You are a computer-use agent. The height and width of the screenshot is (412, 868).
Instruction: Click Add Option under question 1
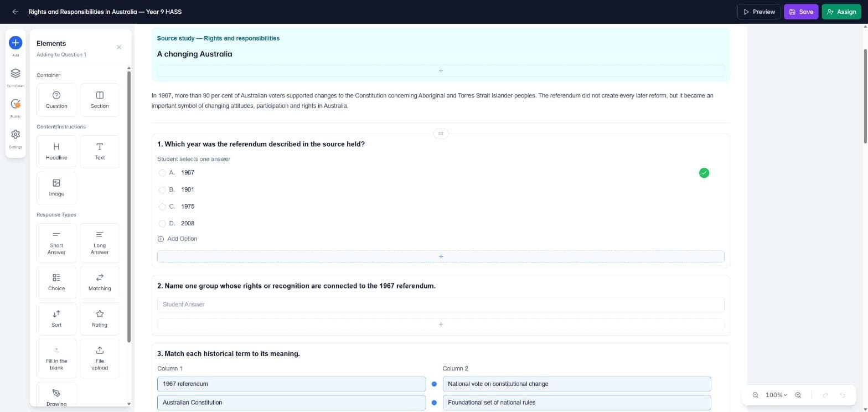(x=177, y=239)
